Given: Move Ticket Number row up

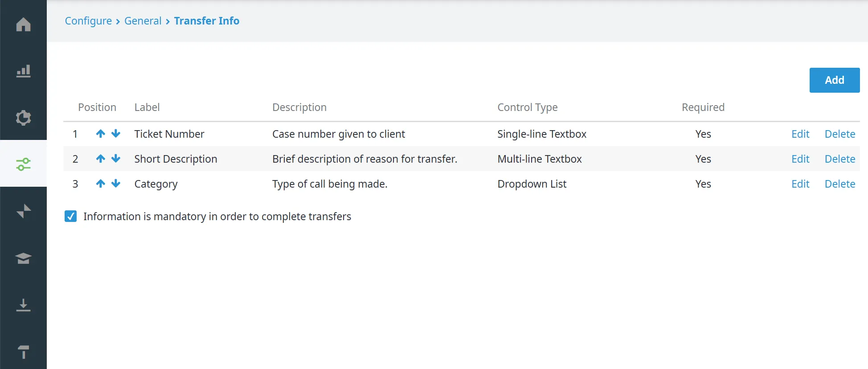Looking at the screenshot, I should pyautogui.click(x=101, y=134).
